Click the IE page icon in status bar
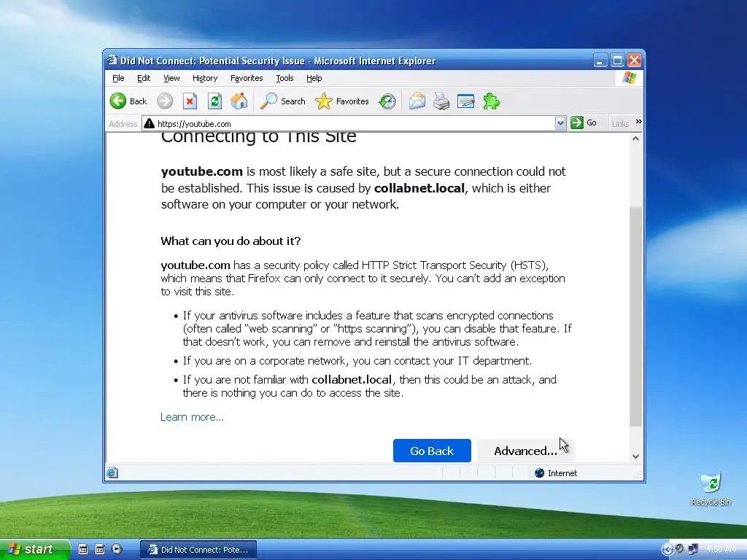 pyautogui.click(x=112, y=472)
